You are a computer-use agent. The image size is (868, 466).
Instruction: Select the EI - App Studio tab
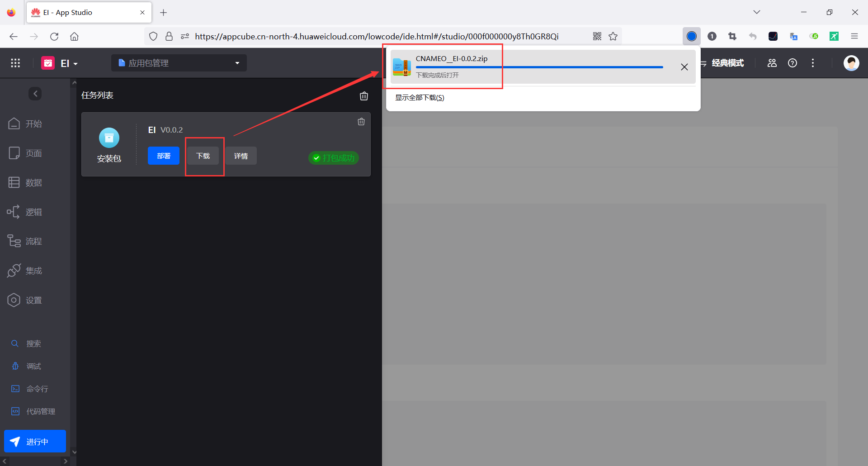pyautogui.click(x=89, y=13)
